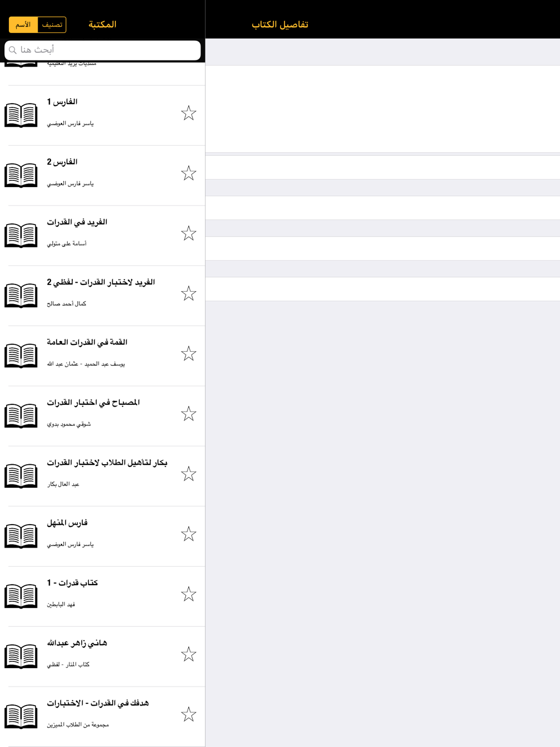Toggle star for الفارس 2

[x=189, y=173]
